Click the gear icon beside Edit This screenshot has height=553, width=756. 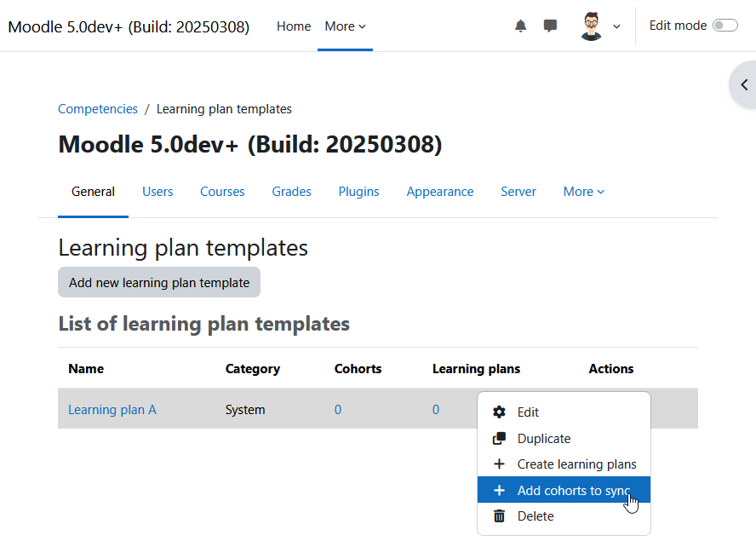click(x=499, y=412)
